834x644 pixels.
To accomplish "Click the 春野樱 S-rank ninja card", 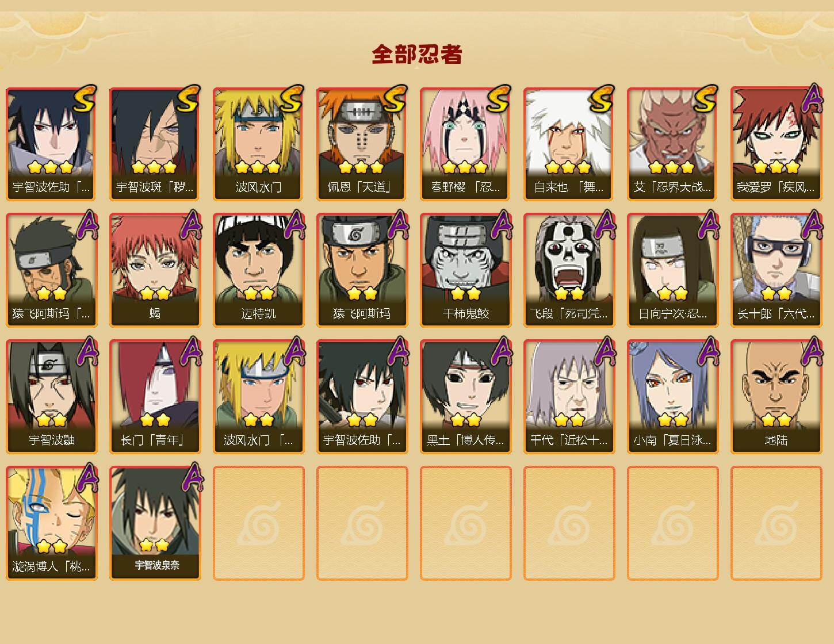I will [x=465, y=144].
